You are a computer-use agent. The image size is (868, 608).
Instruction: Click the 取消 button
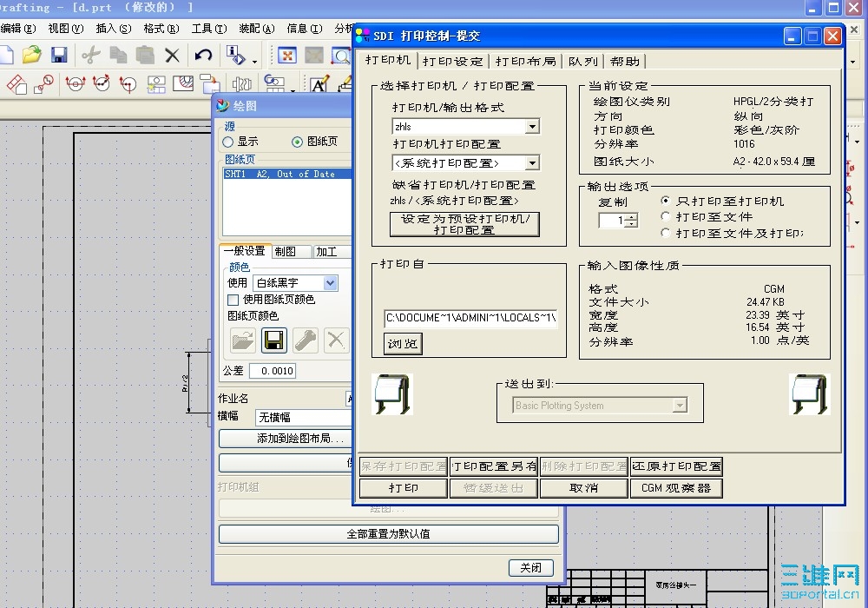(584, 488)
